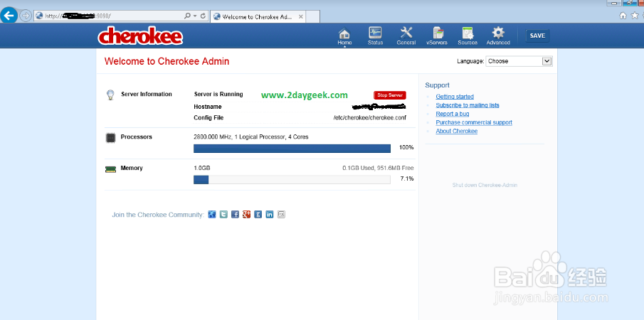This screenshot has height=320, width=644.
Task: Click the 100% processor percentage value
Action: point(406,147)
